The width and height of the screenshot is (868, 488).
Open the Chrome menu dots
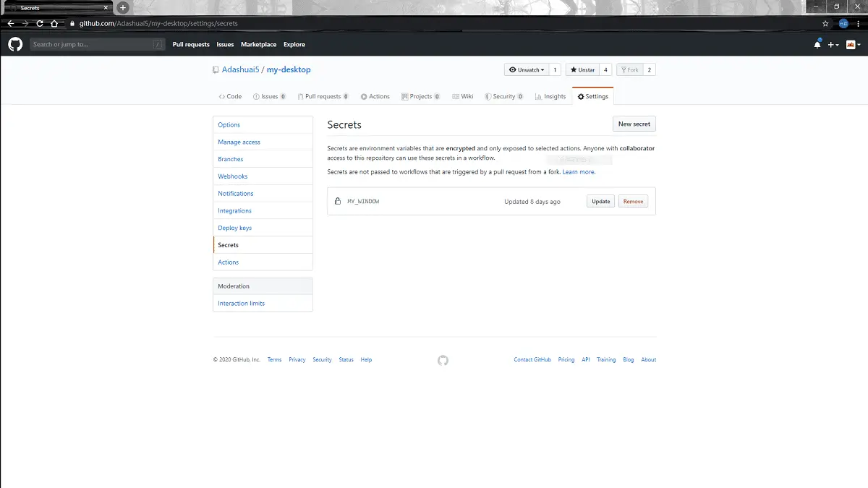(859, 23)
